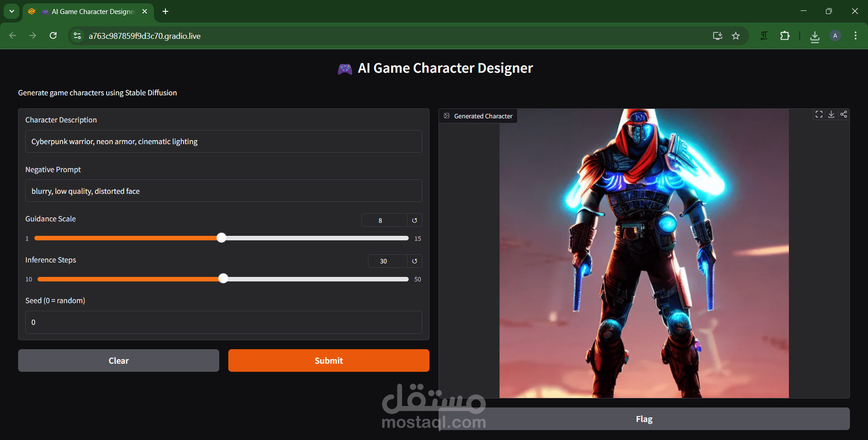Viewport: 868px width, 440px height.
Task: Reload the browser page
Action: [x=53, y=36]
